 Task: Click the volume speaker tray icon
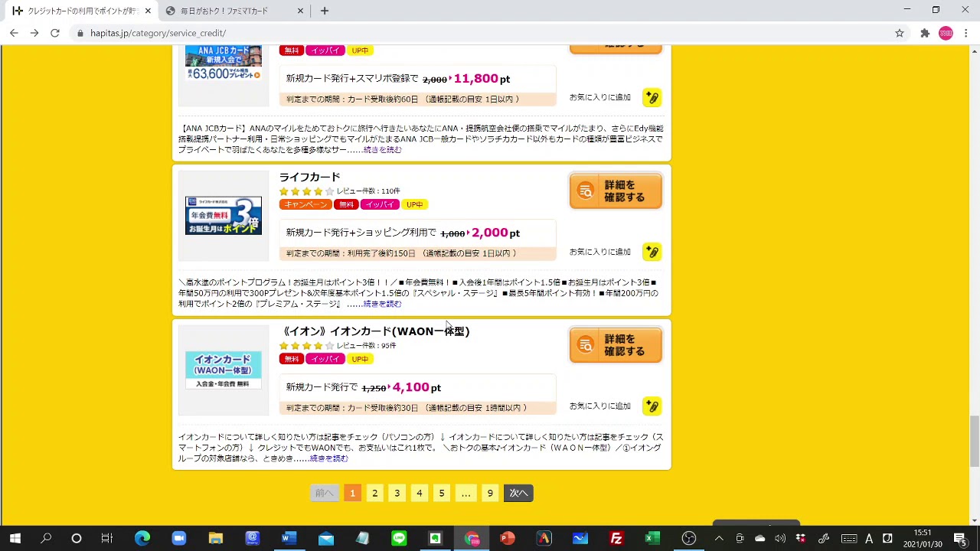coord(781,538)
